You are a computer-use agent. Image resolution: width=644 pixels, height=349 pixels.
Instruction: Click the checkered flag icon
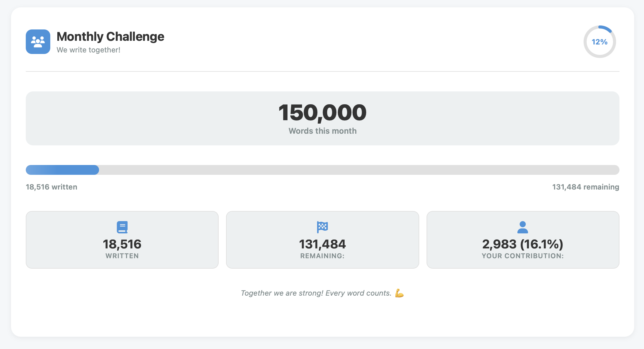click(322, 227)
